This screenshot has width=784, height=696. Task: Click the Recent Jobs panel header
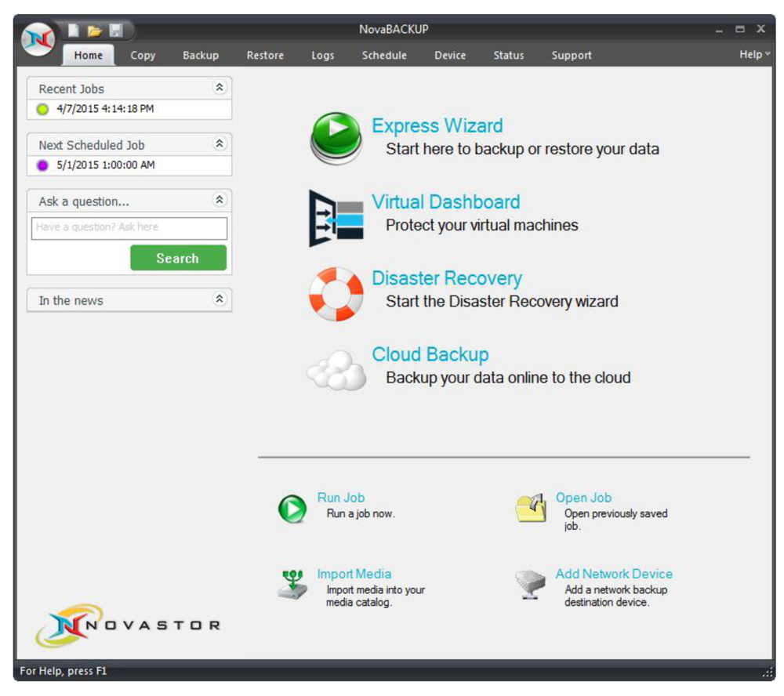click(129, 89)
